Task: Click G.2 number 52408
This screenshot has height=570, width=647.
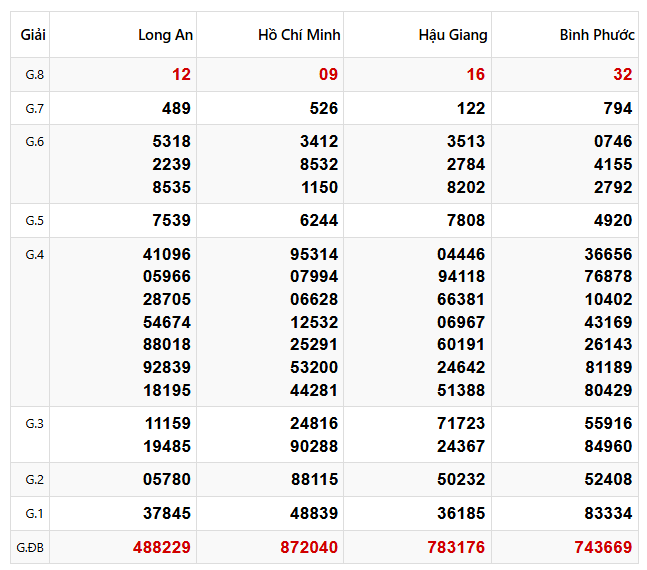Action: pos(608,480)
